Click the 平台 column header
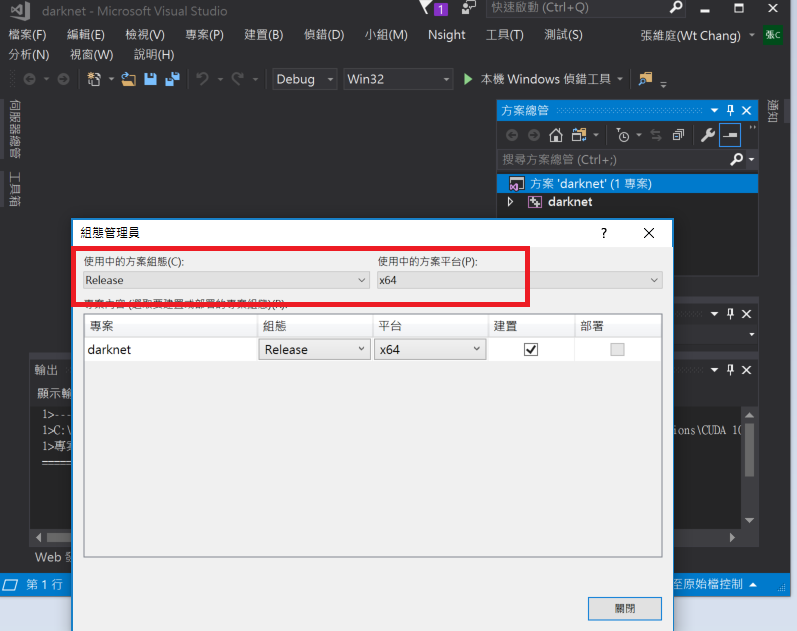The width and height of the screenshot is (797, 631). pos(431,326)
